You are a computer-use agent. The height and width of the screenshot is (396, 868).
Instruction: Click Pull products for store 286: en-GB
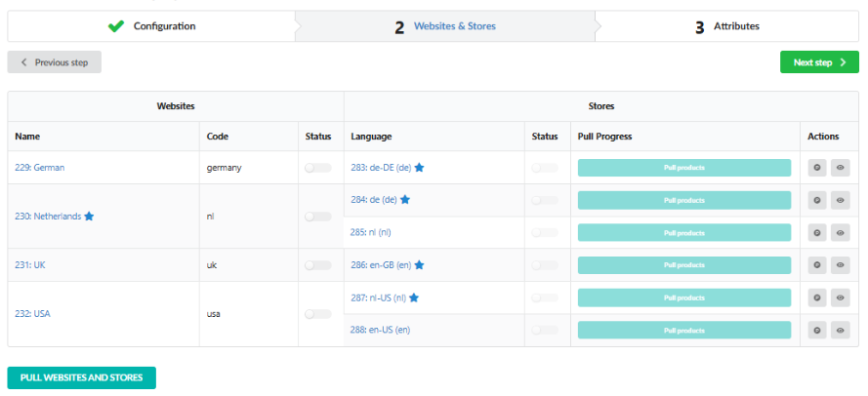[684, 265]
